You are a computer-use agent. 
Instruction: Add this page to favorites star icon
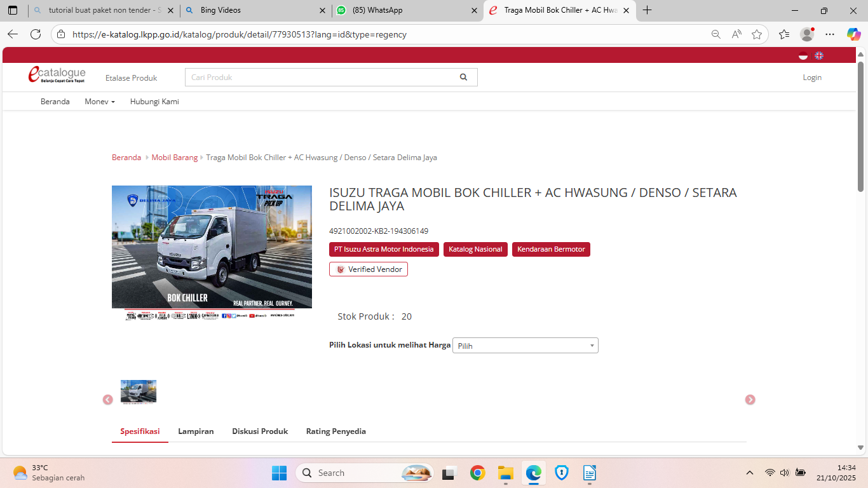pyautogui.click(x=757, y=34)
